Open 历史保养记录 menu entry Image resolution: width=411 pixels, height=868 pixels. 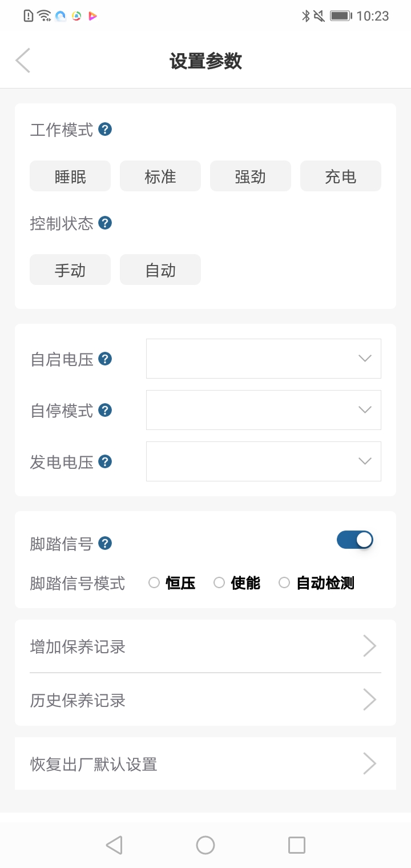[x=205, y=700]
